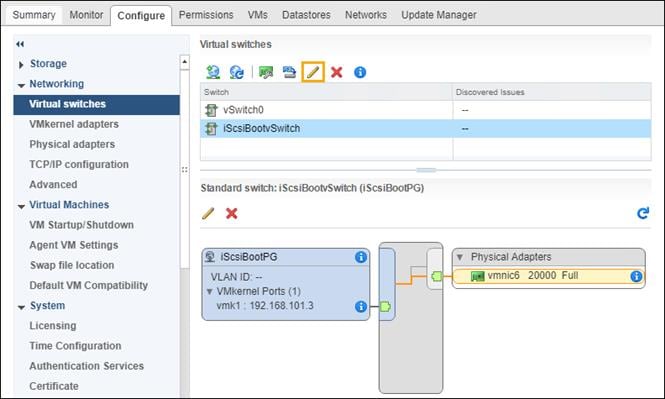Open Swap file location
This screenshot has height=399, width=665.
72,265
